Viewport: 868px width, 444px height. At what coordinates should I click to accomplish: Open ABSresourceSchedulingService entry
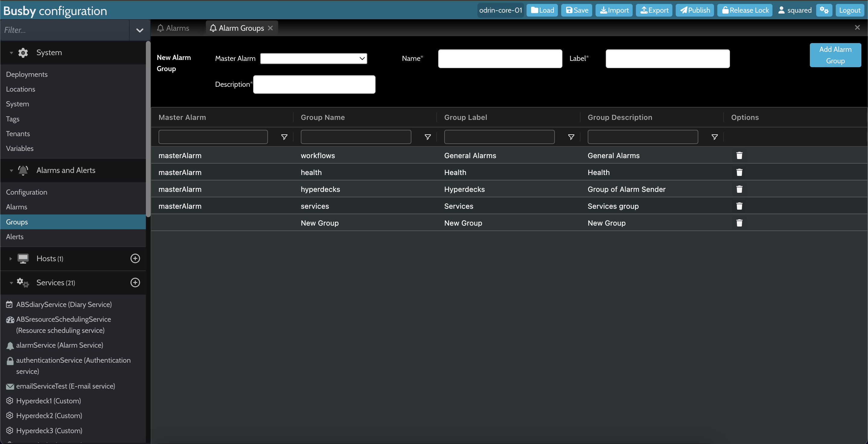click(63, 325)
